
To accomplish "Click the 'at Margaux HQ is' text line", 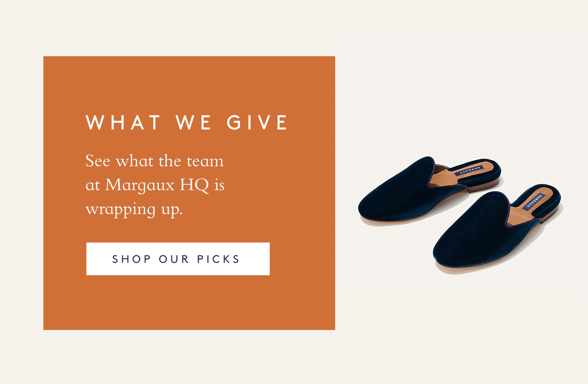I will (155, 185).
